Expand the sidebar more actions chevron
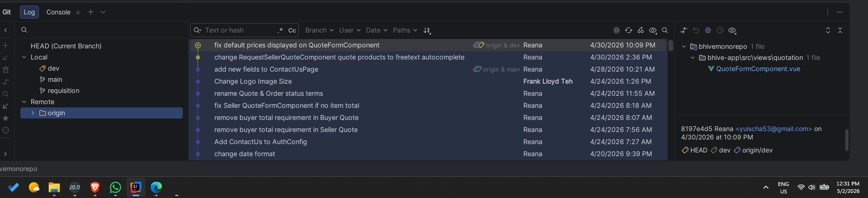 6,154
